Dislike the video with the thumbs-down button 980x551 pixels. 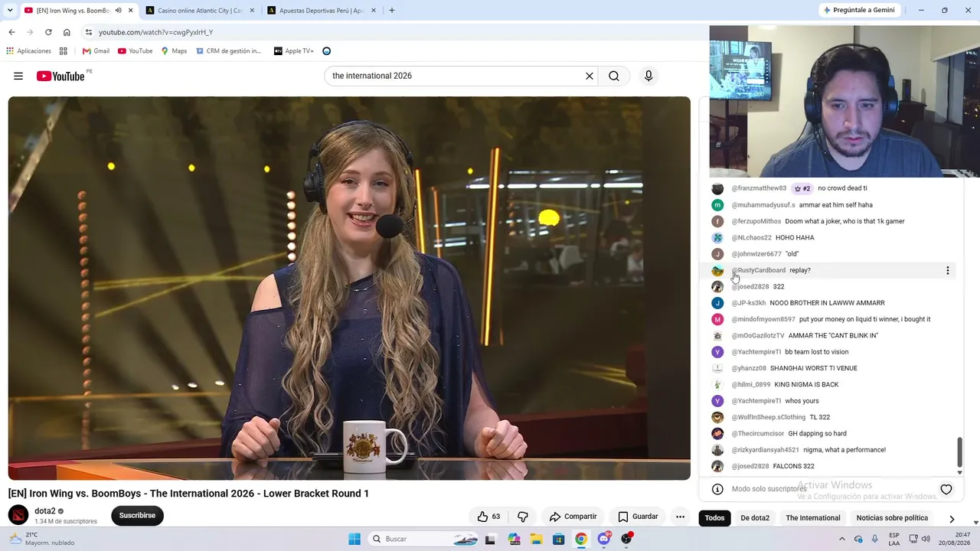coord(523,517)
